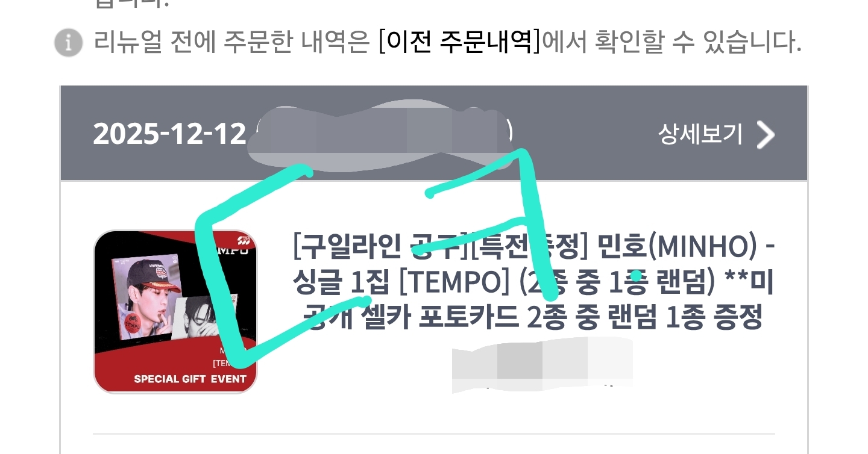Select the 2025-12-12 order date
Viewport: 868px width, 454px height.
(x=169, y=134)
